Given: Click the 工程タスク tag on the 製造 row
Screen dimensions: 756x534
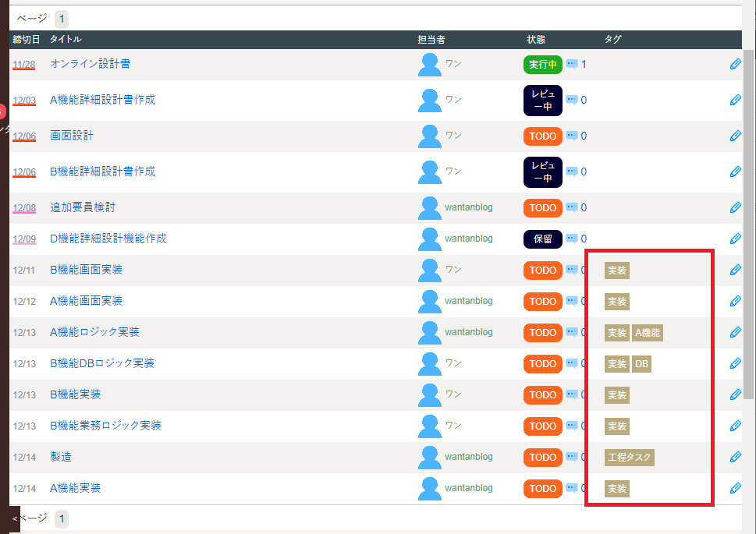Looking at the screenshot, I should point(629,458).
